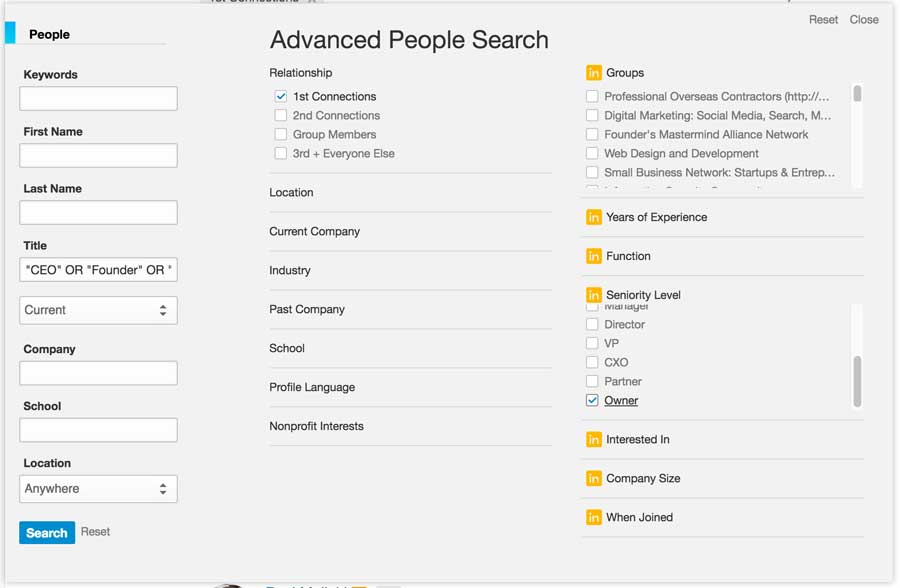Click the Close link at top right
Image resolution: width=900 pixels, height=588 pixels.
pos(864,20)
